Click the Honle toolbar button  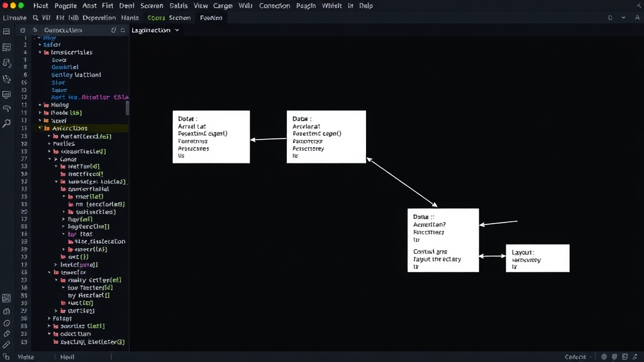130,18
